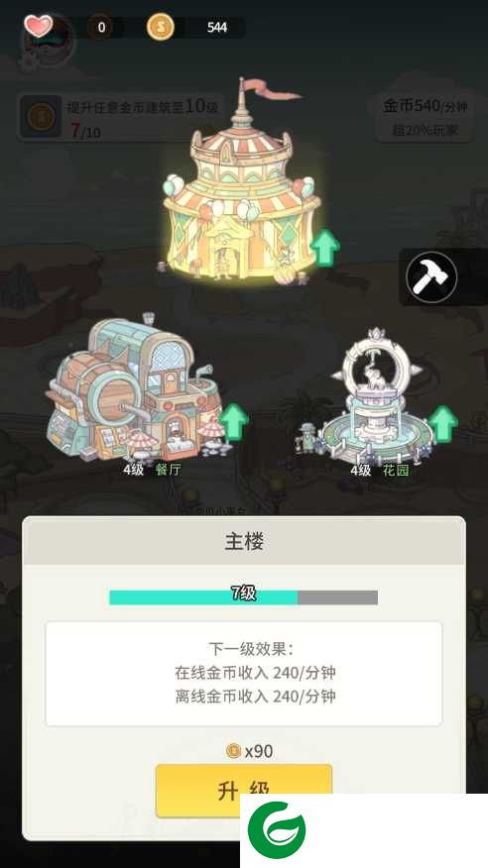
Task: Tap the green upgrade arrow beside 餐厅
Action: tap(234, 422)
